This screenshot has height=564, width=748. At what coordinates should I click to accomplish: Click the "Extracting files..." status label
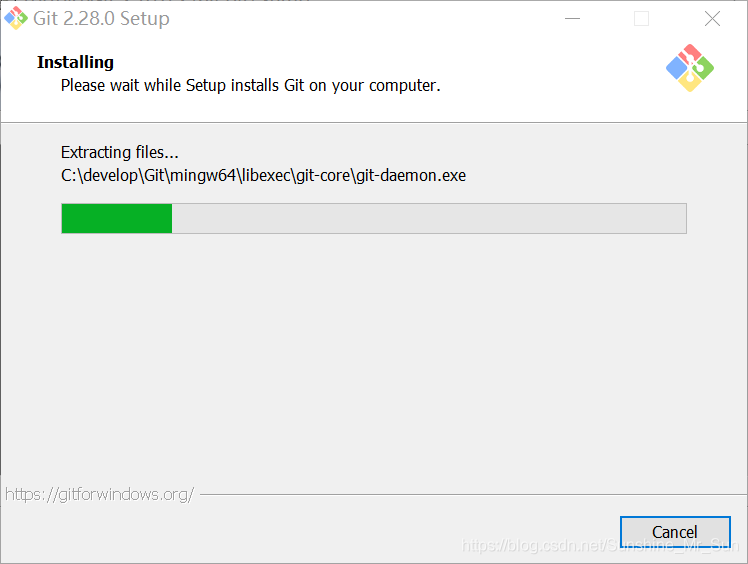click(119, 153)
